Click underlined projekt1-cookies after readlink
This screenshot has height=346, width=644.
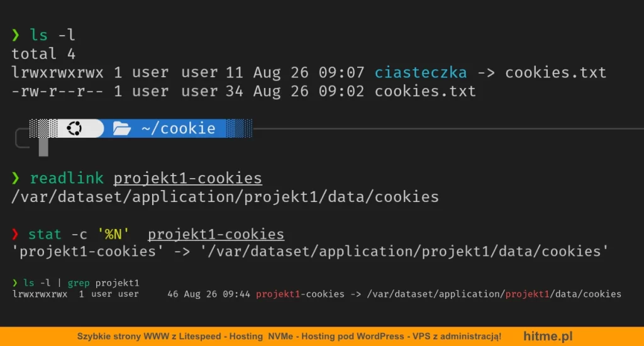tap(187, 179)
